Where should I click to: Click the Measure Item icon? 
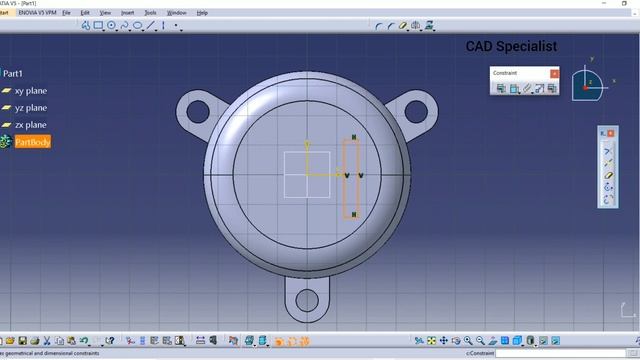tap(213, 340)
